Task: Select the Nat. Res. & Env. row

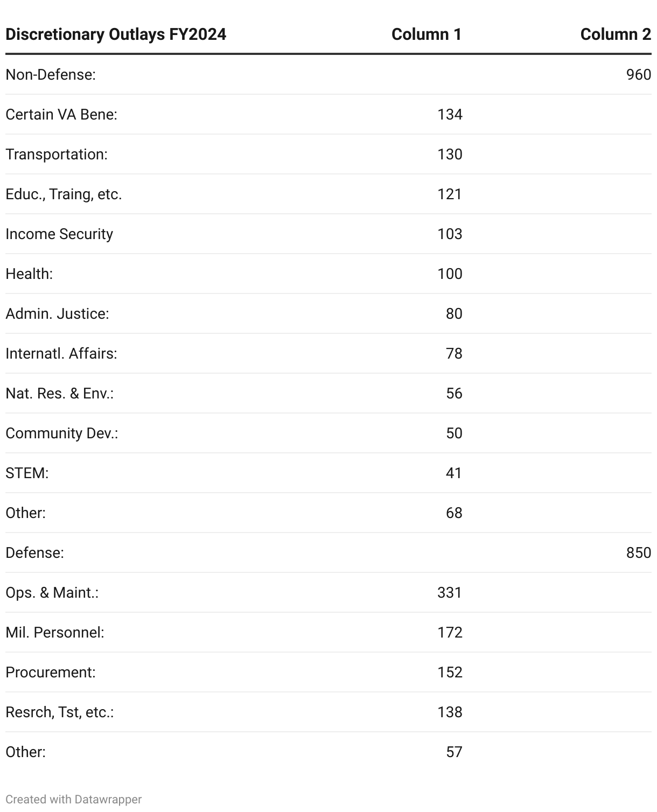Action: (328, 393)
